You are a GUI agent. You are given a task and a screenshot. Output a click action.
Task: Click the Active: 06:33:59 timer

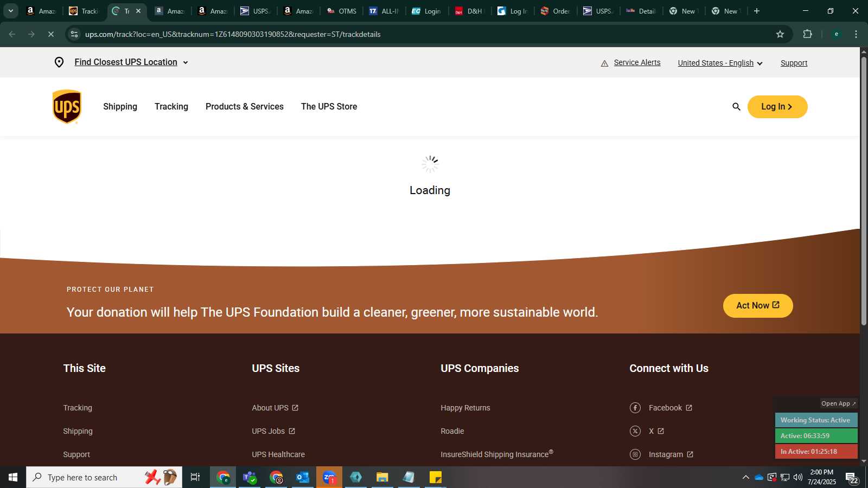tap(816, 436)
